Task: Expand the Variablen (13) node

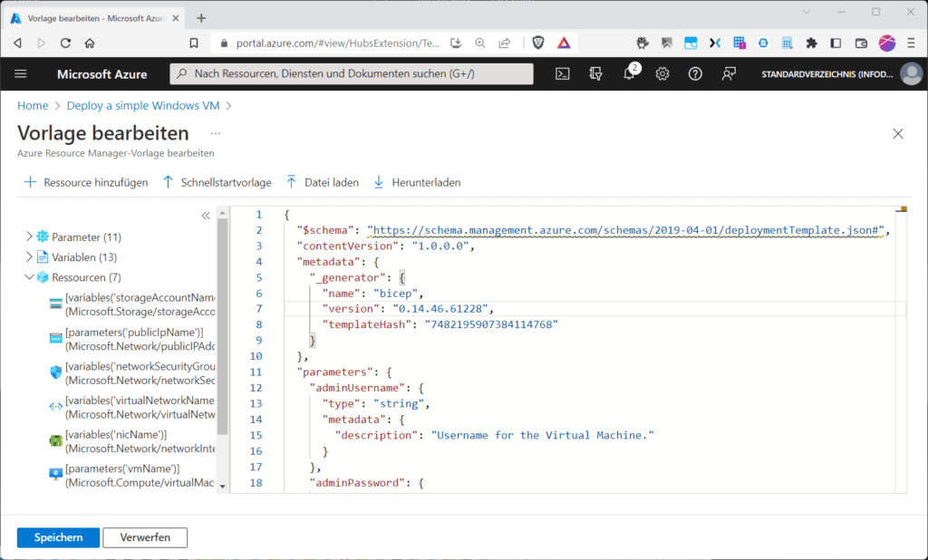Action: (29, 257)
